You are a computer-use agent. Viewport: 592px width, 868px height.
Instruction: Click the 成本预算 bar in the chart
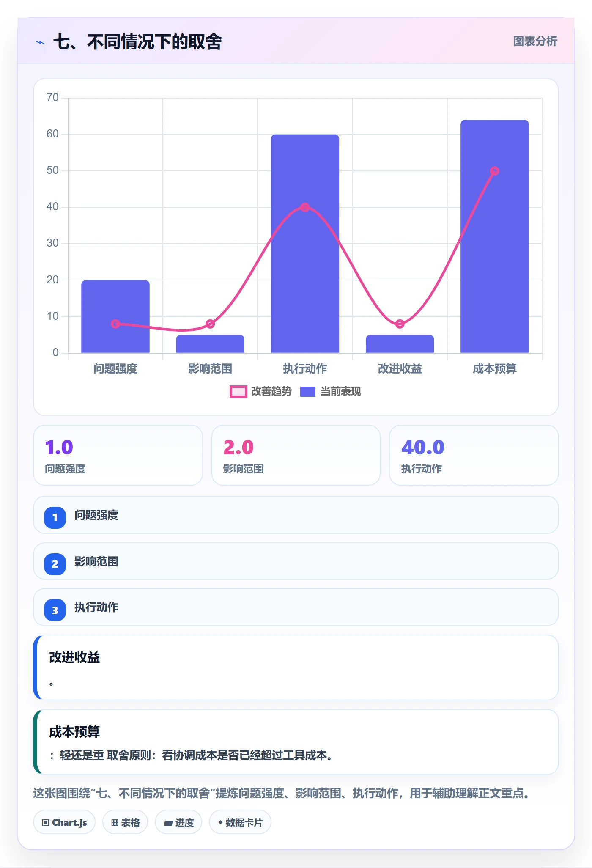495,236
